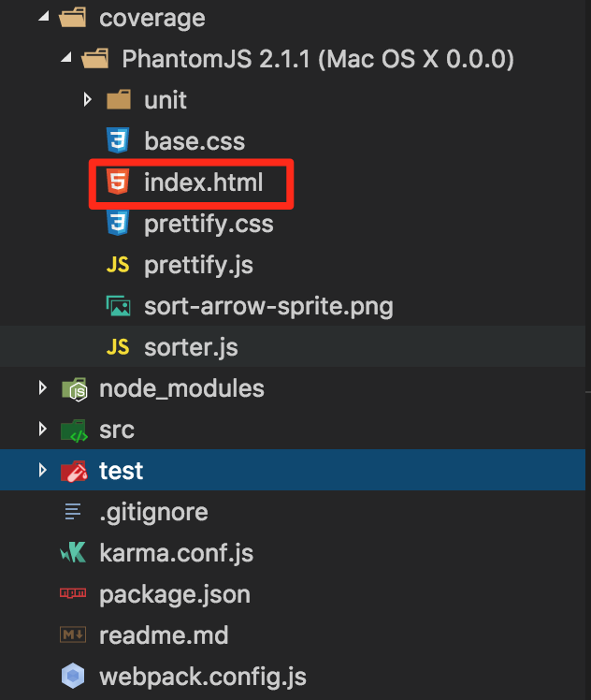Select the sort-arrow-sprite.png file name
This screenshot has height=700, width=591.
268,307
